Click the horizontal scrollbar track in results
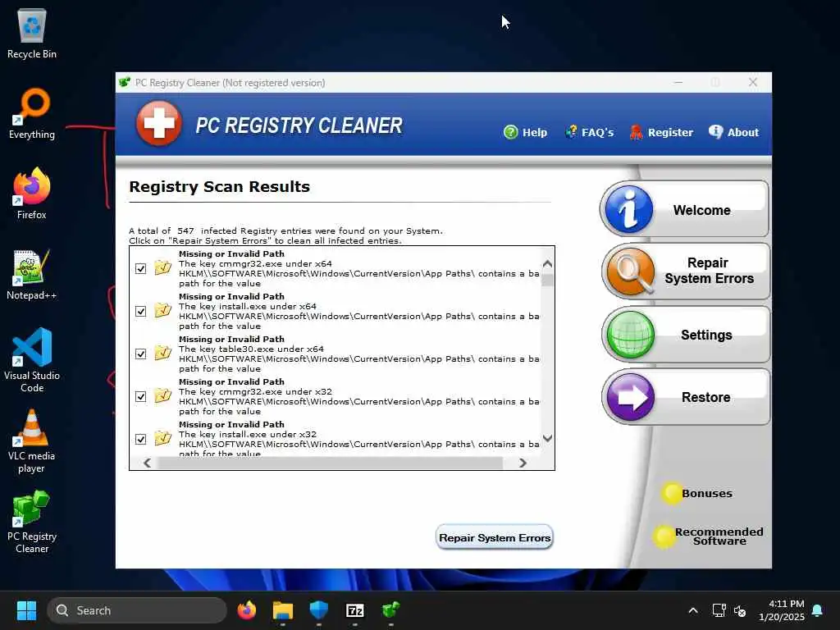840x630 pixels. pos(331,463)
